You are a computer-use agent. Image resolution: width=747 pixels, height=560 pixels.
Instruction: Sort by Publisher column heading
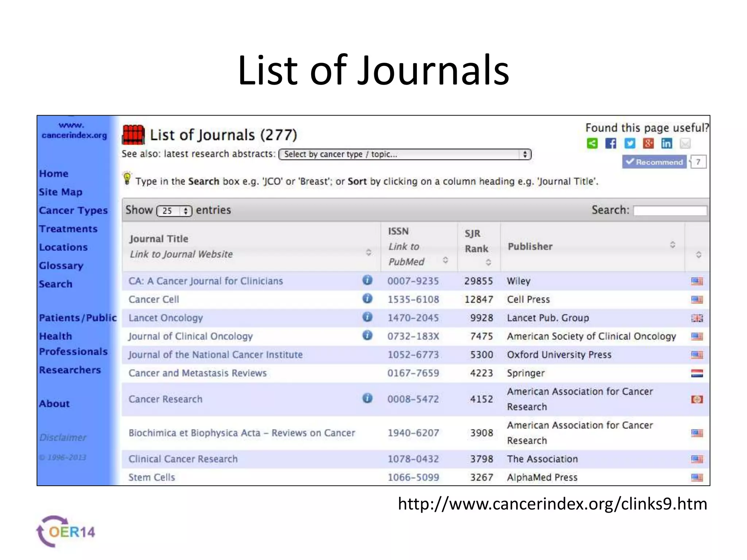[x=593, y=247]
